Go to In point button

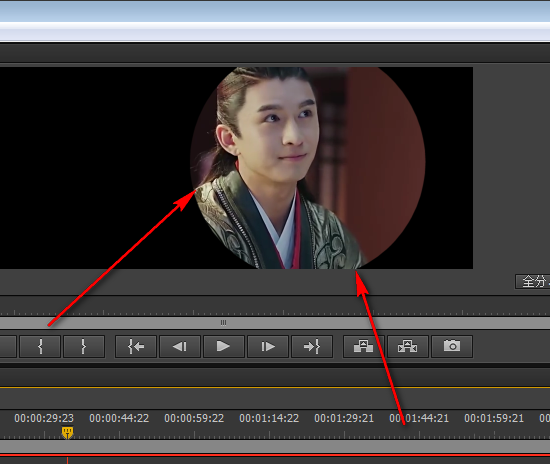point(136,347)
